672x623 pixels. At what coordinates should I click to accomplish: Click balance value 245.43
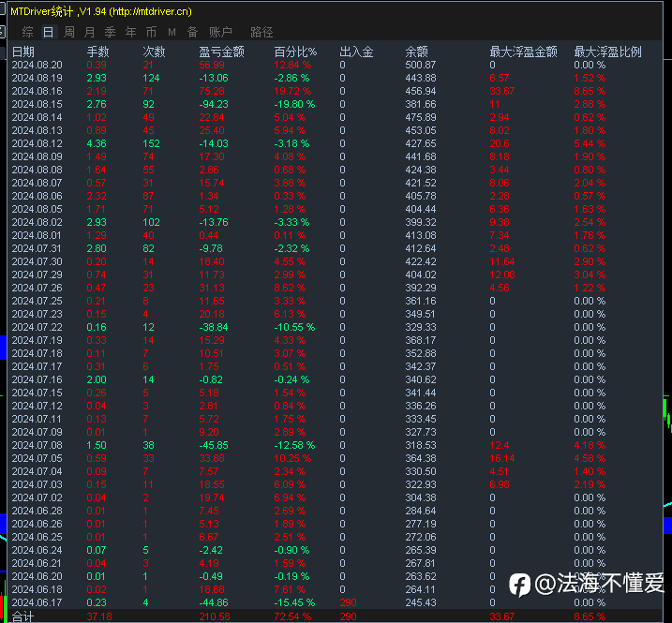421,602
